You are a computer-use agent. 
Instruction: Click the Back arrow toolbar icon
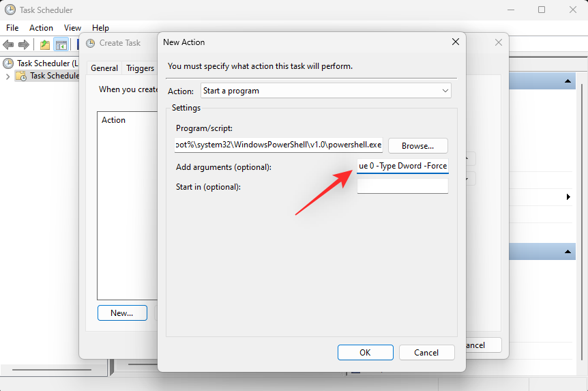[8, 45]
